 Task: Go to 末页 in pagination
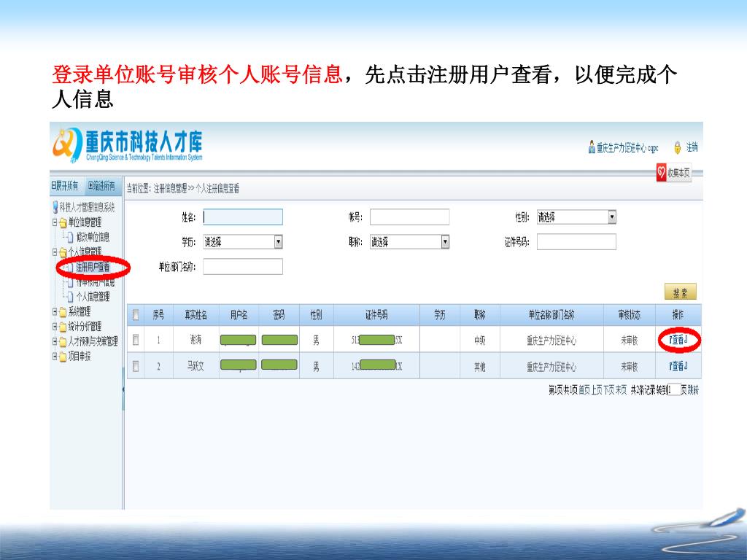pos(622,391)
